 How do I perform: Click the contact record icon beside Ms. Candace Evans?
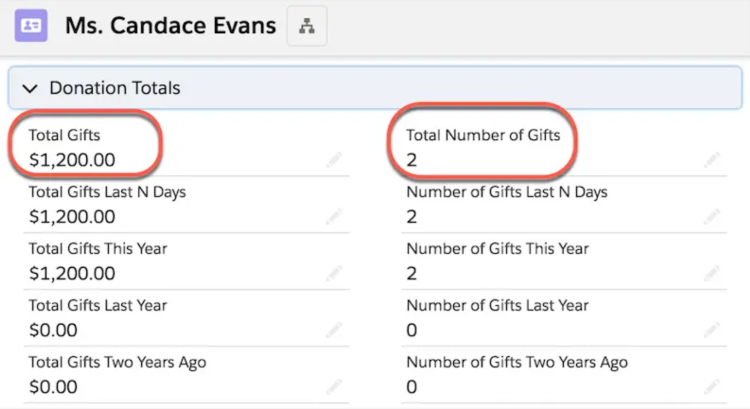pyautogui.click(x=31, y=25)
